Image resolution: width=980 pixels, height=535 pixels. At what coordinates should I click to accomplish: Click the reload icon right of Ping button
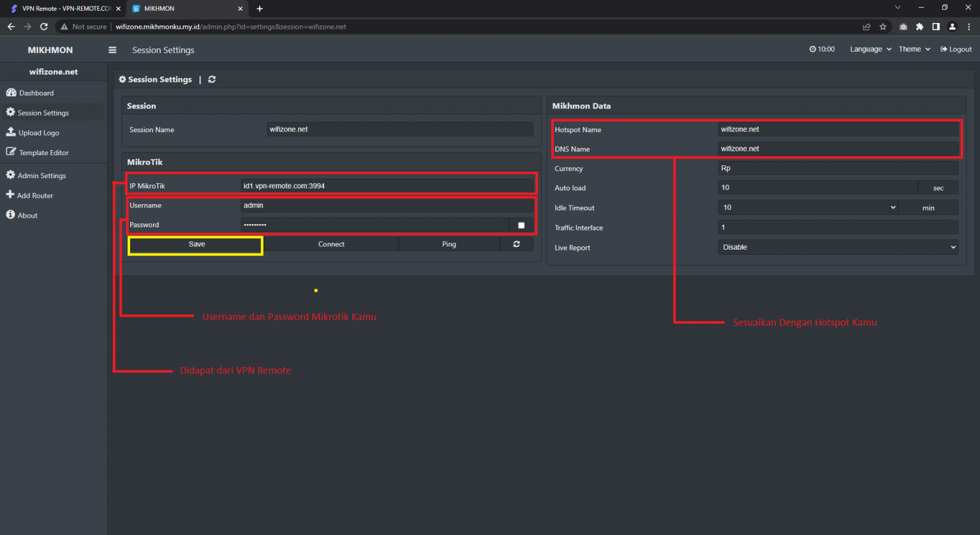516,244
